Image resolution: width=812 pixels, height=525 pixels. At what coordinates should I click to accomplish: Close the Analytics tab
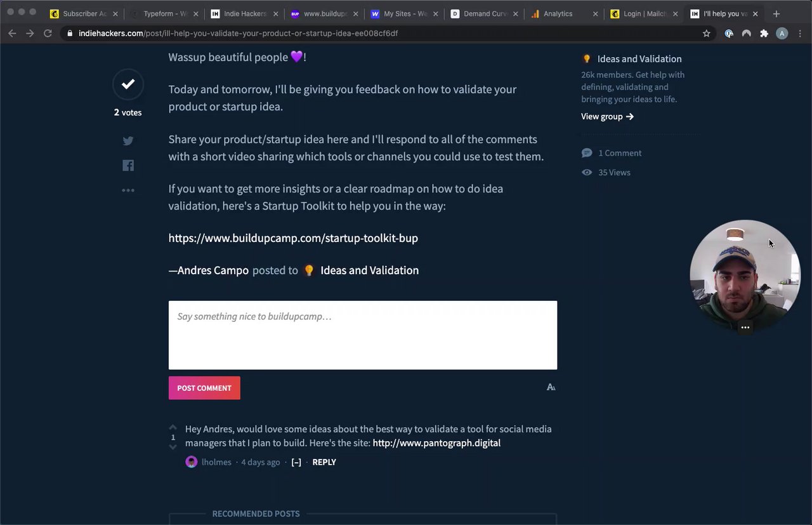[595, 13]
